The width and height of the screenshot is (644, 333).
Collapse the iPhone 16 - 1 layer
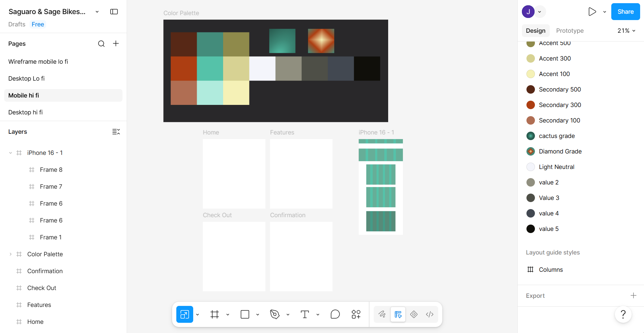(x=11, y=153)
